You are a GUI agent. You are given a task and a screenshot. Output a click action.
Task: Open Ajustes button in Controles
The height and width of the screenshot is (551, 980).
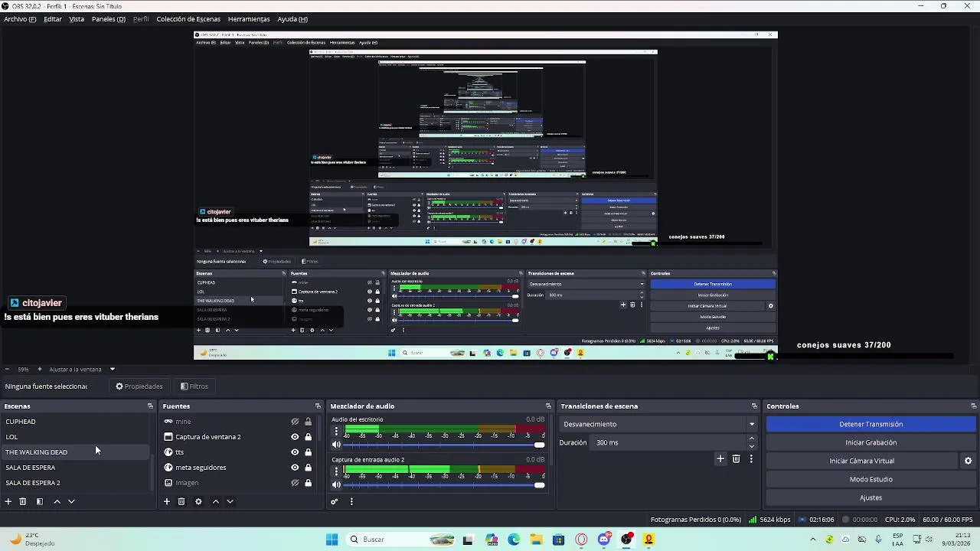[x=871, y=497]
